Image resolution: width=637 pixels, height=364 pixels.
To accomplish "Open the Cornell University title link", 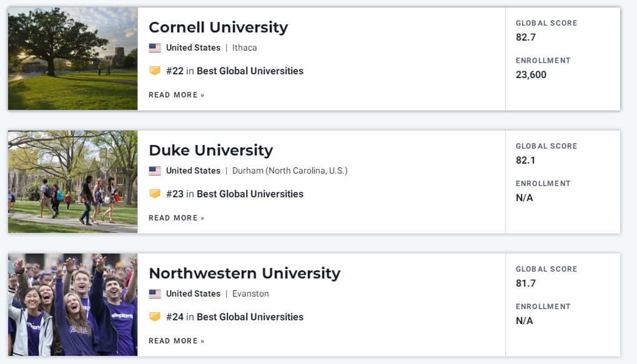I will click(218, 27).
